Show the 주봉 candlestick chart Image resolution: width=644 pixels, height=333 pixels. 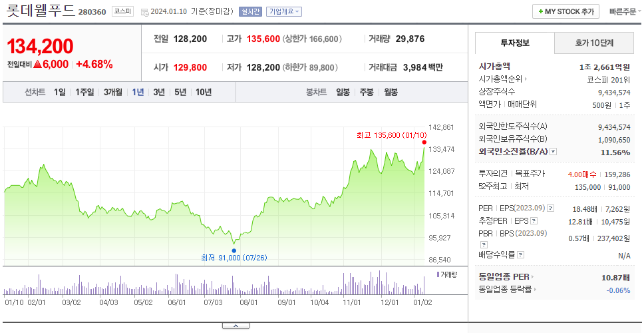point(367,92)
